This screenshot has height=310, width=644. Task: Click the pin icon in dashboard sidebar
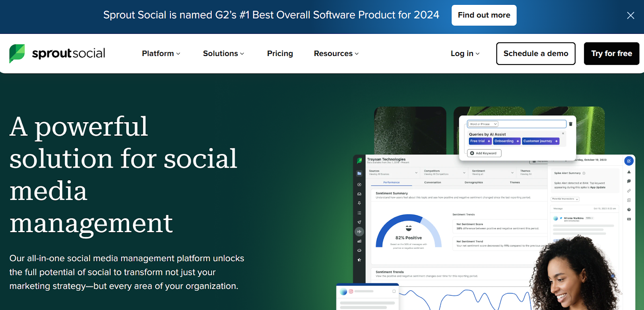coord(359,203)
